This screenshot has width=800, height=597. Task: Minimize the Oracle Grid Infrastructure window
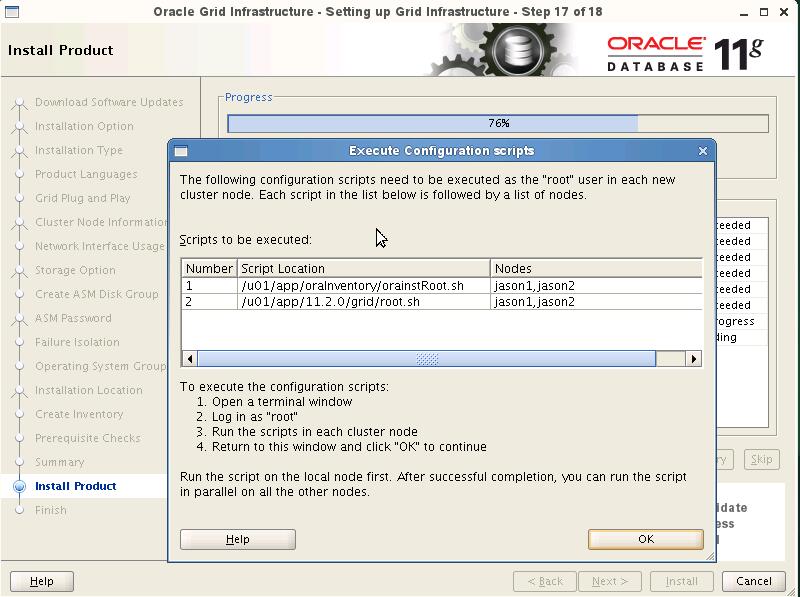pos(743,12)
